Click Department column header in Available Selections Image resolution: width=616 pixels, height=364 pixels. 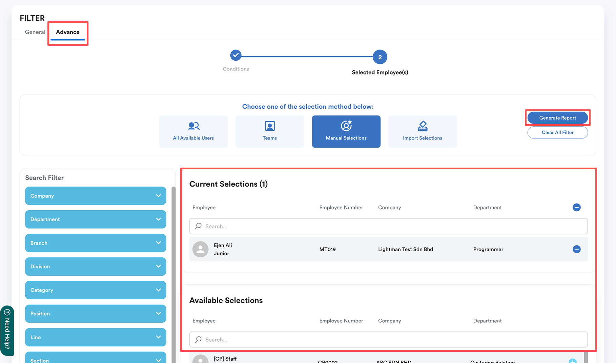487,321
